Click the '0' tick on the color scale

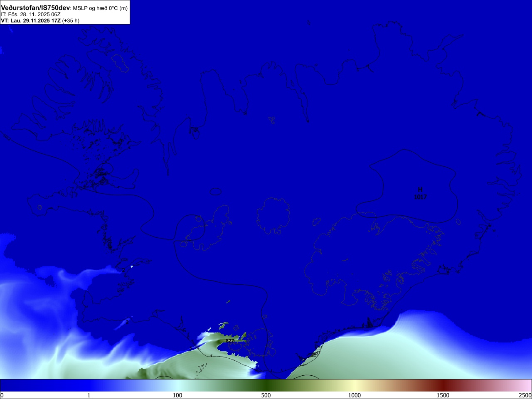2,395
